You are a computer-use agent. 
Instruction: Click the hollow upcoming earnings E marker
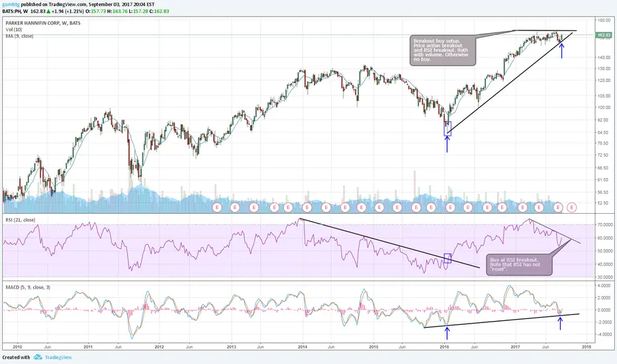coord(571,207)
